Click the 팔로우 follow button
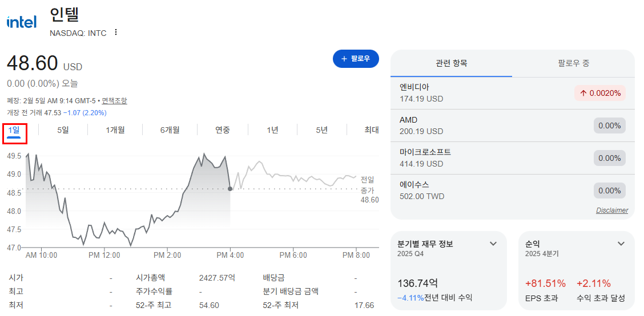The width and height of the screenshot is (644, 316). pyautogui.click(x=356, y=59)
